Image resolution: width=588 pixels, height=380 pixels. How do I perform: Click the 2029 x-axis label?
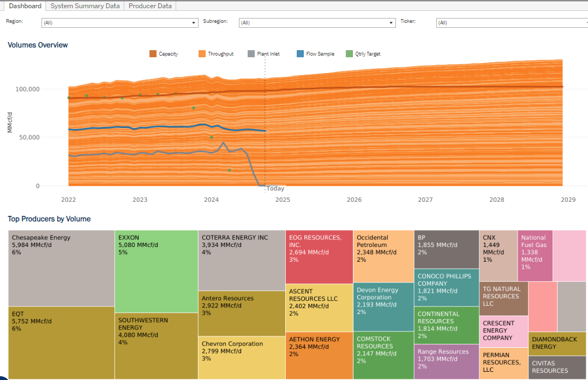tap(568, 200)
